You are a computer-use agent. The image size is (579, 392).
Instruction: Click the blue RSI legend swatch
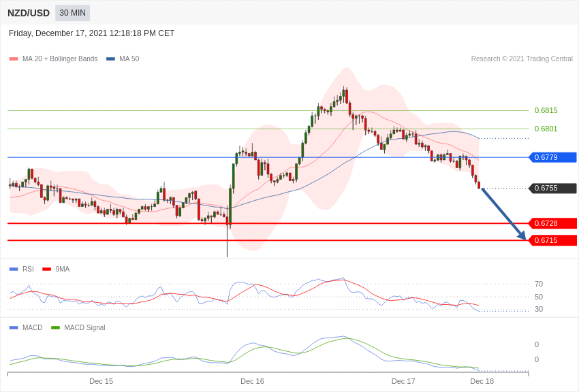click(14, 269)
